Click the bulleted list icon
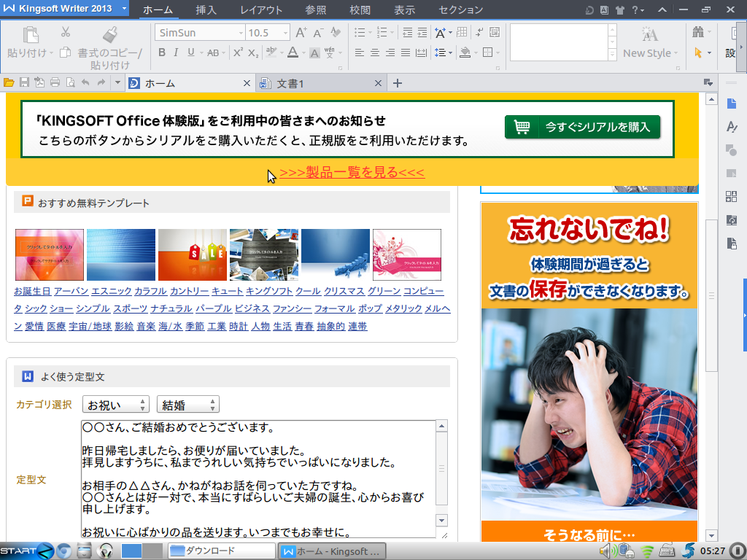Image resolution: width=747 pixels, height=560 pixels. [360, 32]
